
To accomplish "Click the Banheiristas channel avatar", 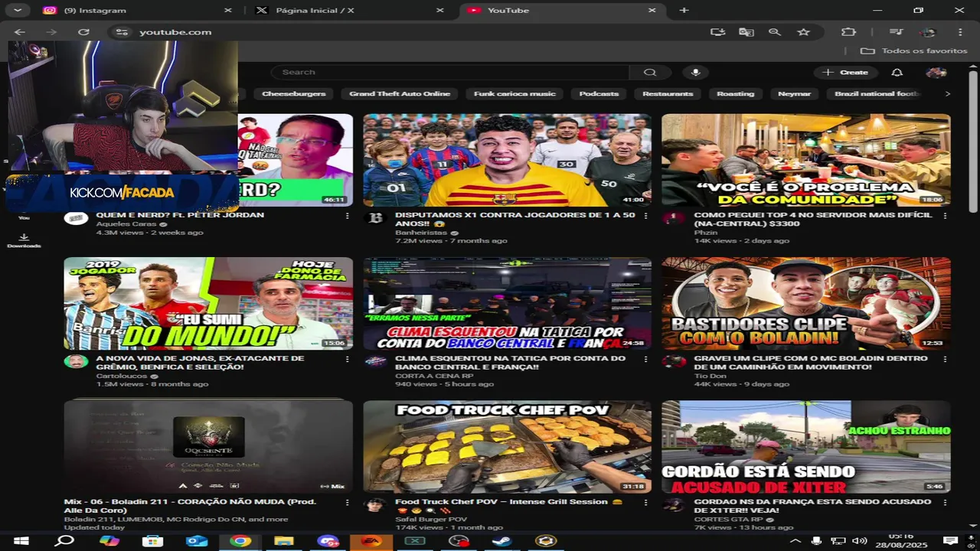I will (375, 218).
